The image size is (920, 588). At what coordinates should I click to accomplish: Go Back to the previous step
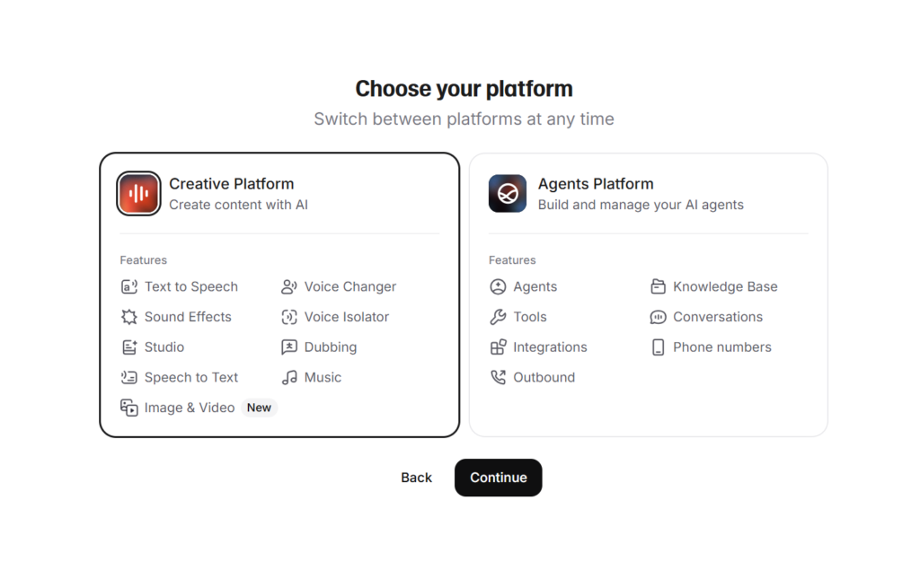click(416, 478)
